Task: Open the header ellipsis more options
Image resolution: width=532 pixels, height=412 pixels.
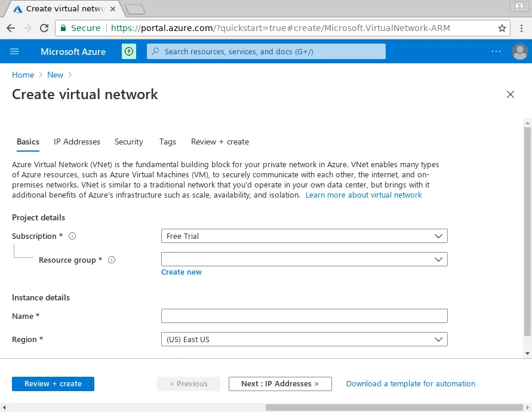Action: point(496,51)
